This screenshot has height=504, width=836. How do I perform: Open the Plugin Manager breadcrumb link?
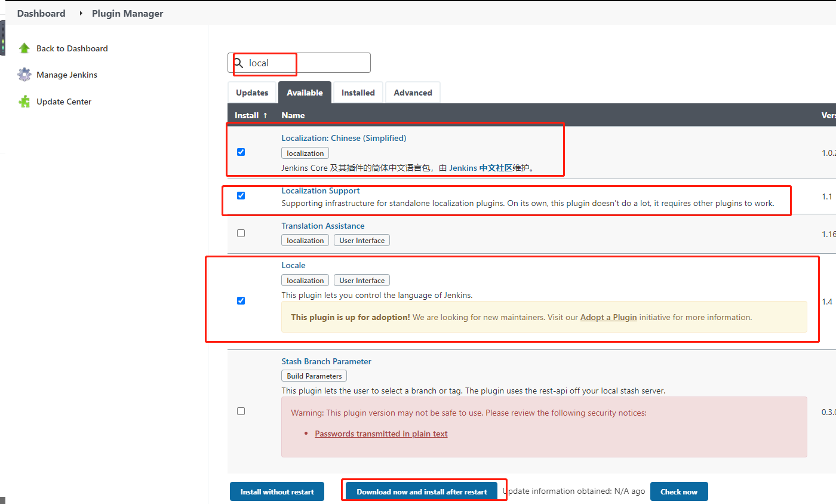pyautogui.click(x=128, y=13)
